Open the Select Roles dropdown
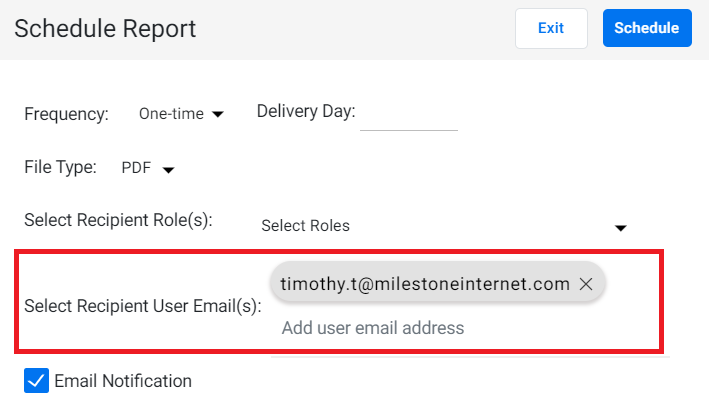Viewport: 709px width, 409px height. [x=443, y=226]
